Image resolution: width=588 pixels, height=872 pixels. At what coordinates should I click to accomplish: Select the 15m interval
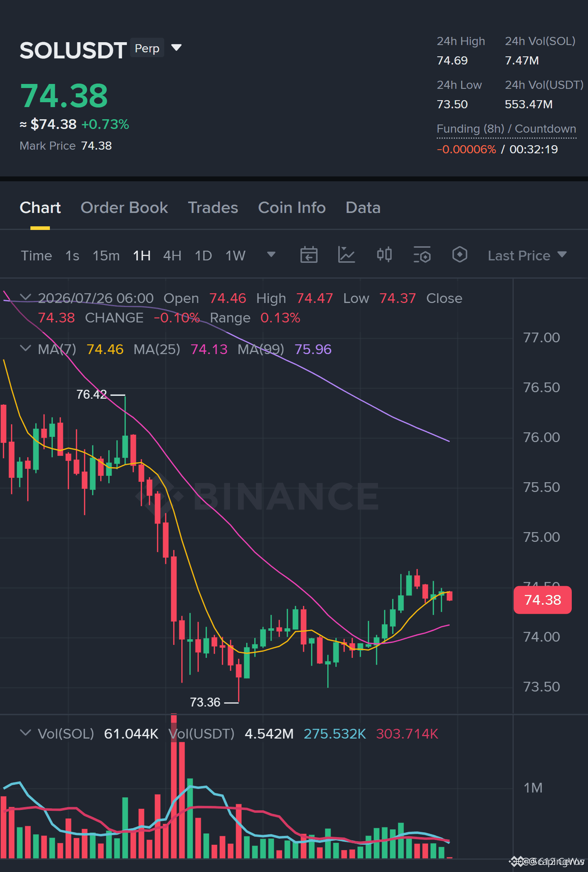(x=106, y=256)
